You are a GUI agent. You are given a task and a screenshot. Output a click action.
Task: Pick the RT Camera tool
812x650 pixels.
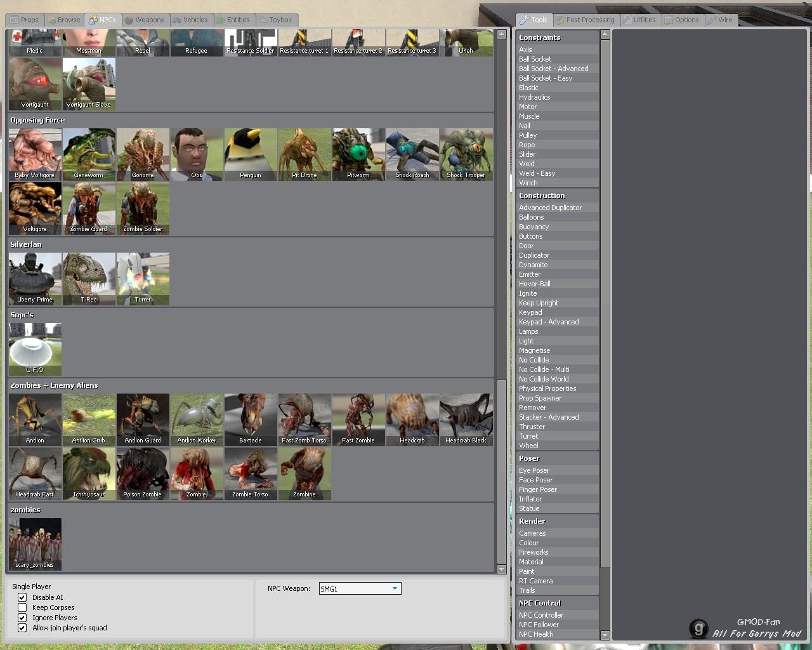(x=558, y=581)
